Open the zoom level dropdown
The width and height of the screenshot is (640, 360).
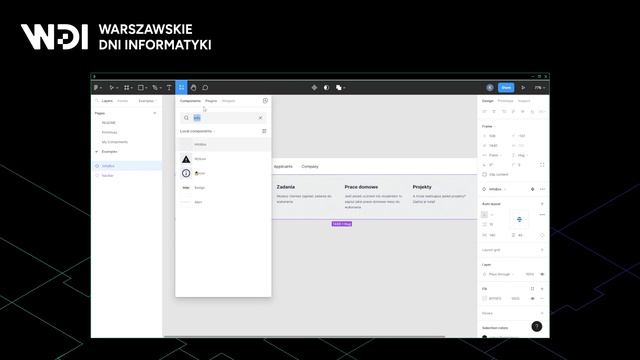point(540,88)
